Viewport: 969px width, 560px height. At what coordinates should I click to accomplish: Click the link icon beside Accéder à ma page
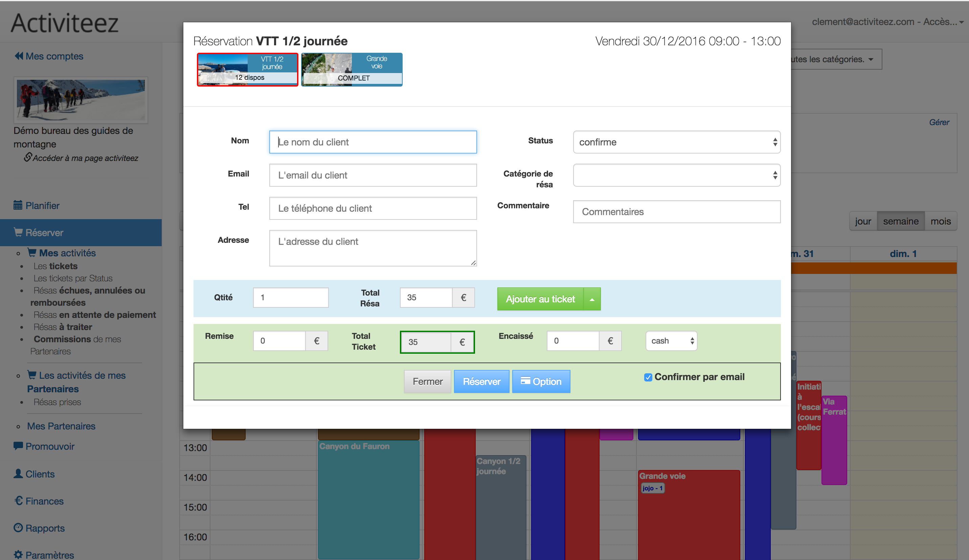click(28, 157)
